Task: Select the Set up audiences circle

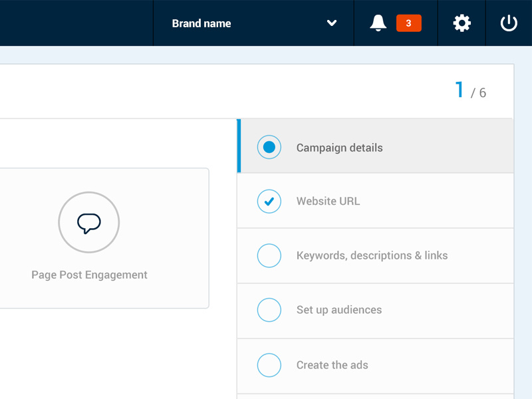Action: tap(269, 310)
